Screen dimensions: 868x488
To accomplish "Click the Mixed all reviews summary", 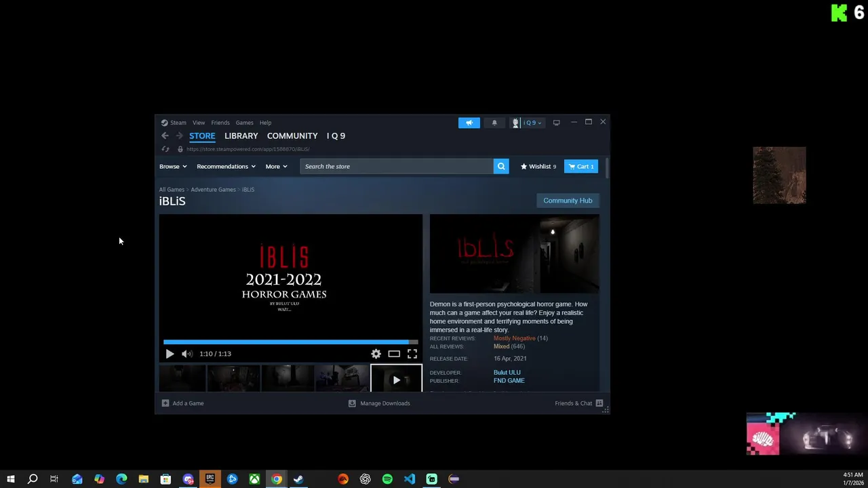I will 501,346.
